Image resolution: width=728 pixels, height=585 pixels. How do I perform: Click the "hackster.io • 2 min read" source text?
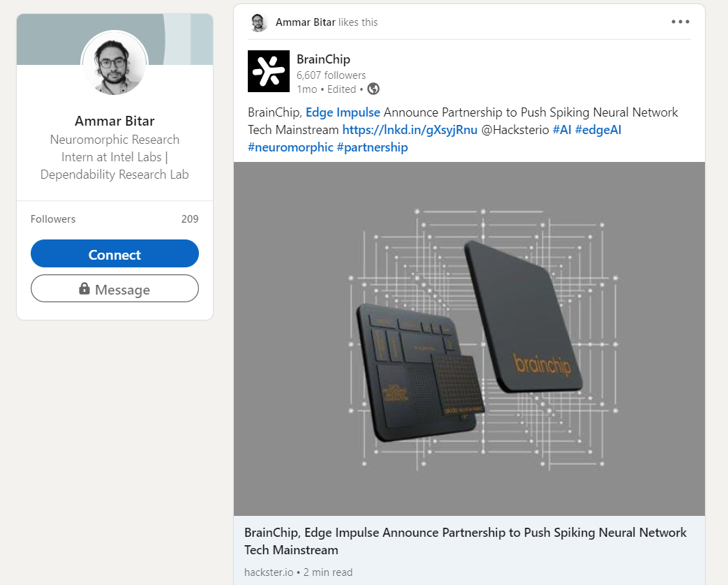coord(298,572)
